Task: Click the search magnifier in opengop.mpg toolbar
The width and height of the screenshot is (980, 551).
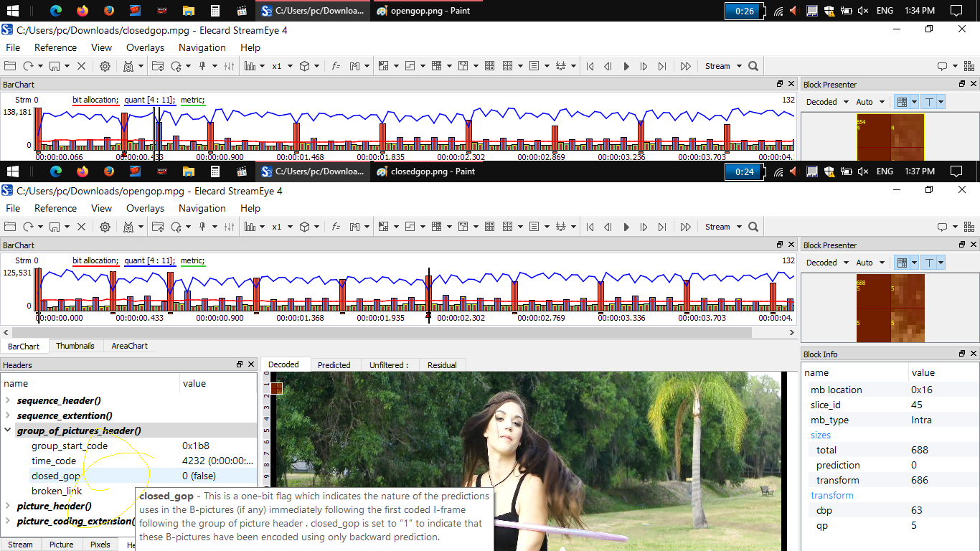Action: coord(753,227)
